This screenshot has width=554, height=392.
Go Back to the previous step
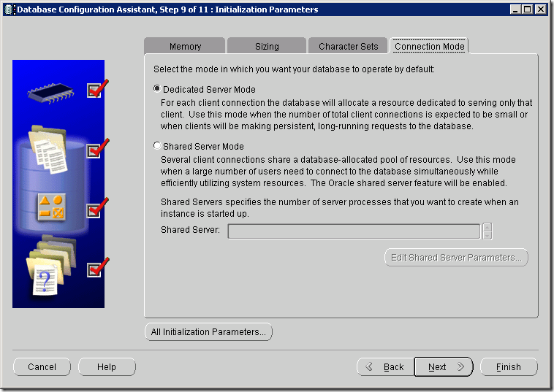(x=385, y=367)
